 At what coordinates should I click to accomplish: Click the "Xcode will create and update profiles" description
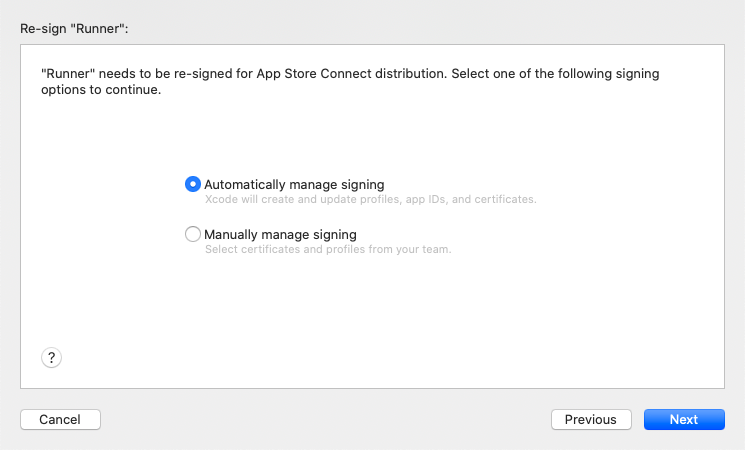click(x=370, y=199)
